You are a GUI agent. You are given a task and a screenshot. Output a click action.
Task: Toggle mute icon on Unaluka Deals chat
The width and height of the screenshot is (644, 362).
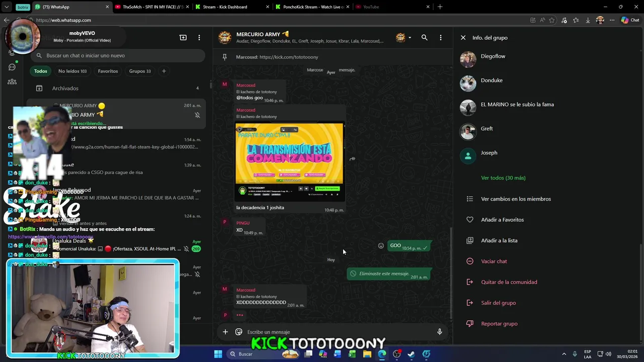click(x=186, y=249)
